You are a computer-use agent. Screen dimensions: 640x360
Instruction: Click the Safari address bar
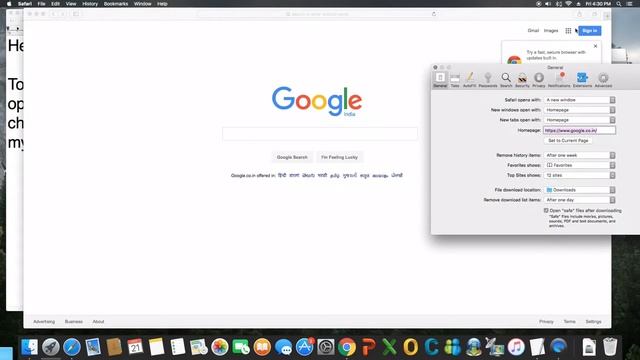(317, 14)
